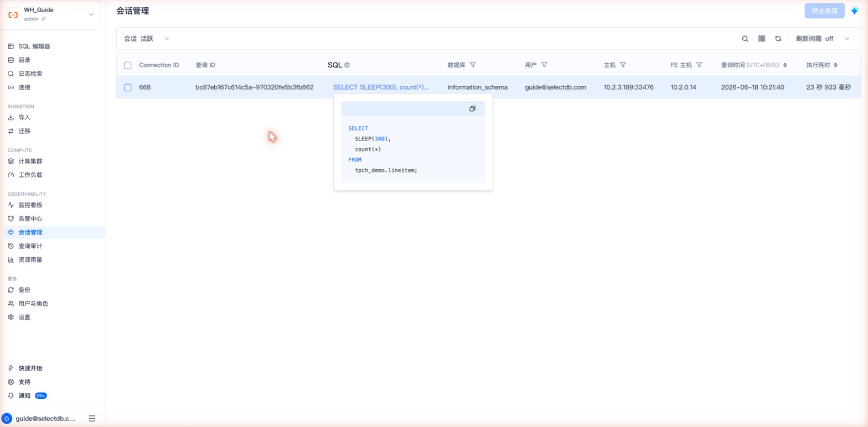The image size is (868, 427).
Task: Open the 会话 活跃 filter dropdown
Action: tap(147, 39)
